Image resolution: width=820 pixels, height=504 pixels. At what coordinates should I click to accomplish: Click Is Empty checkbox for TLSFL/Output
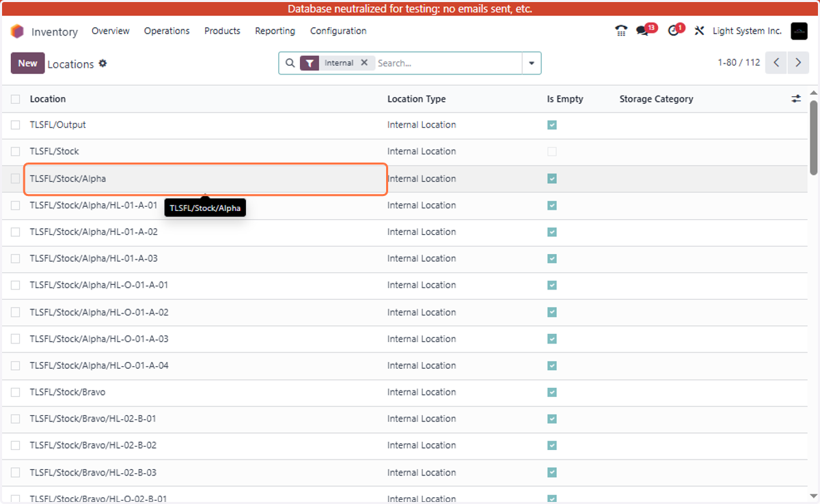point(552,125)
